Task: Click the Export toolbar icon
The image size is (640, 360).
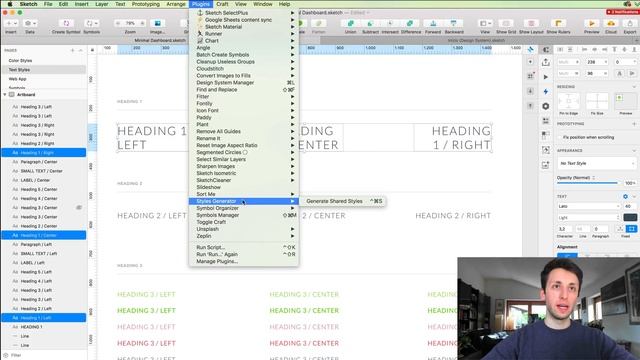Action: (x=630, y=23)
